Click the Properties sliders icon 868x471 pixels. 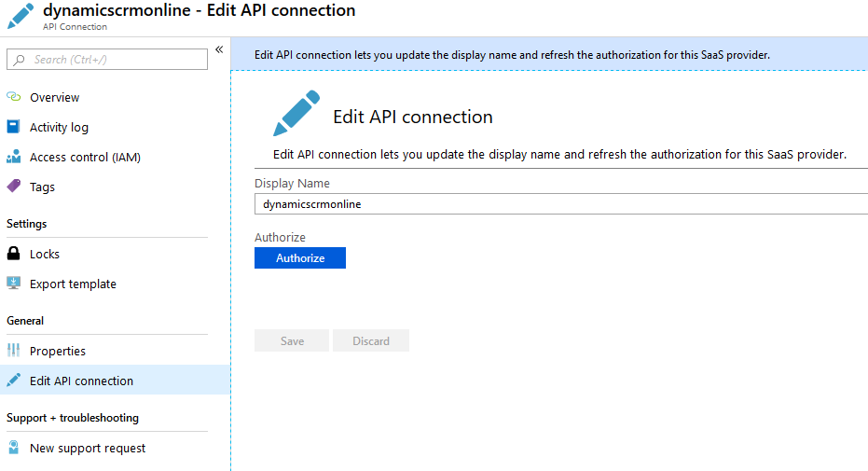pos(13,351)
